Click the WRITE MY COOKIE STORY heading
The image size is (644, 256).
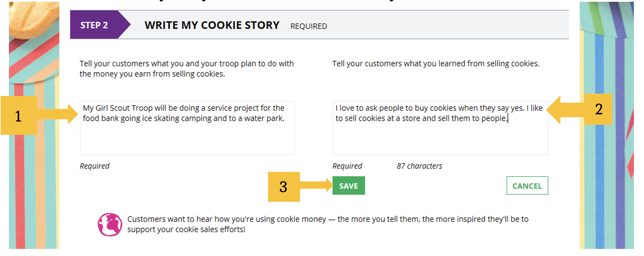pyautogui.click(x=212, y=25)
